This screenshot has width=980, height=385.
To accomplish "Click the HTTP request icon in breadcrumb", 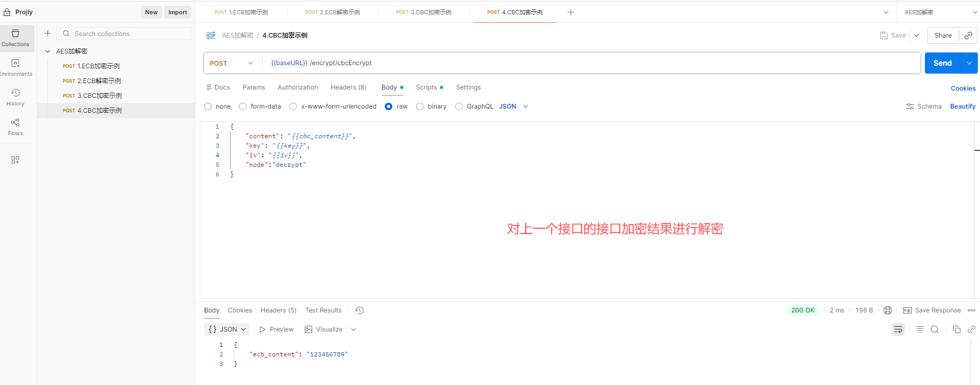I will click(x=211, y=35).
